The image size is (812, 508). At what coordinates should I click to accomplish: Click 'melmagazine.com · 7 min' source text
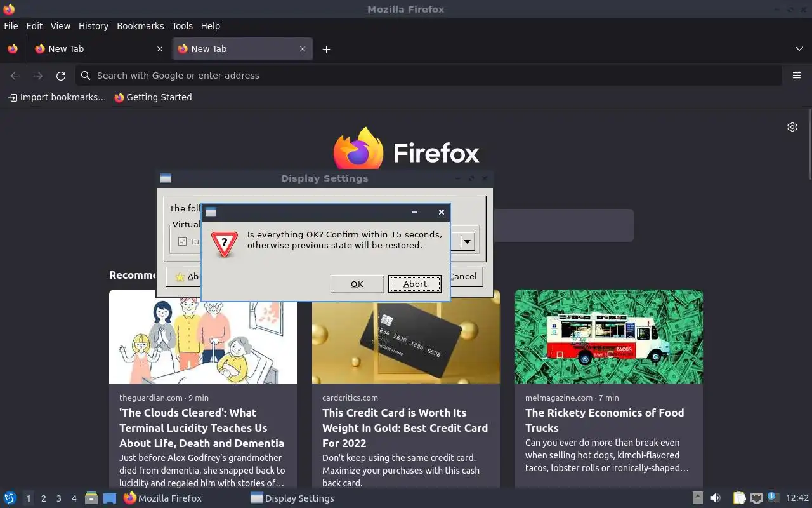572,398
